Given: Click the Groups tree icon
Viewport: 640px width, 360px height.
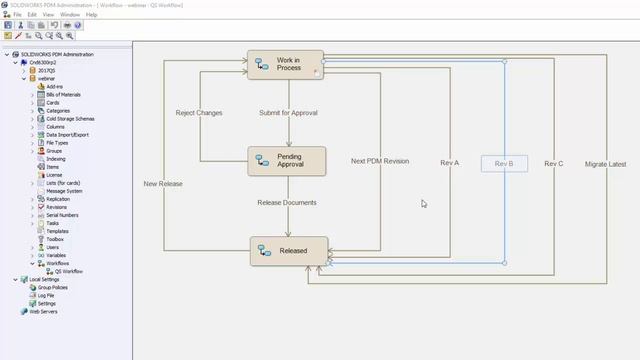Looking at the screenshot, I should click(x=41, y=151).
